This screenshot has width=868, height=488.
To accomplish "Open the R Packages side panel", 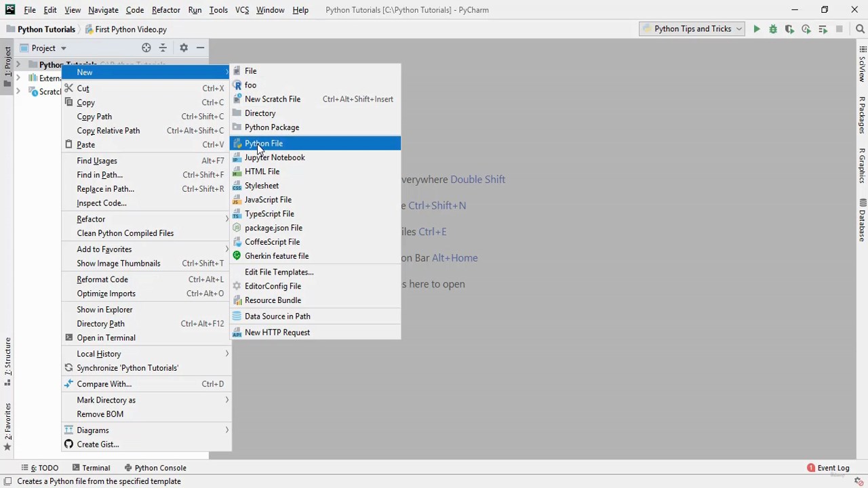I will [862, 115].
